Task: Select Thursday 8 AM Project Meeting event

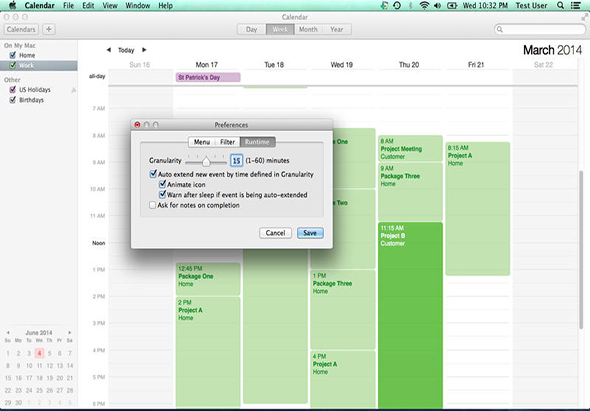Action: [x=410, y=148]
